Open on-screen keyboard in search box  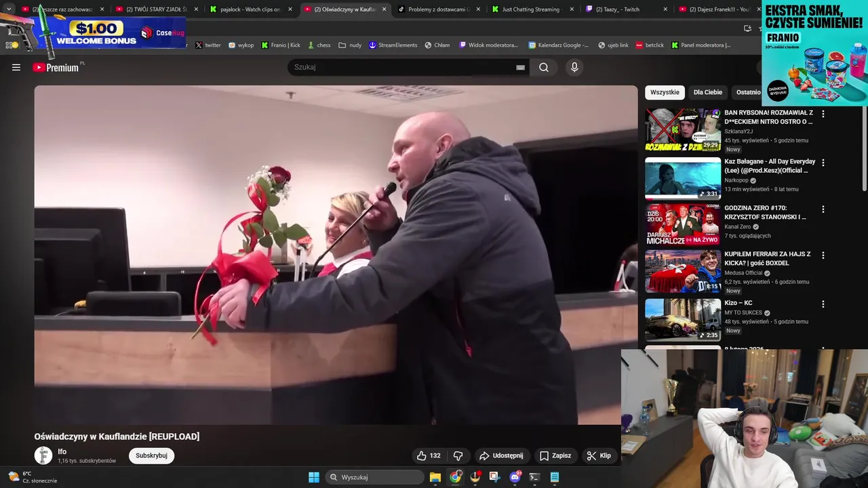coord(520,67)
